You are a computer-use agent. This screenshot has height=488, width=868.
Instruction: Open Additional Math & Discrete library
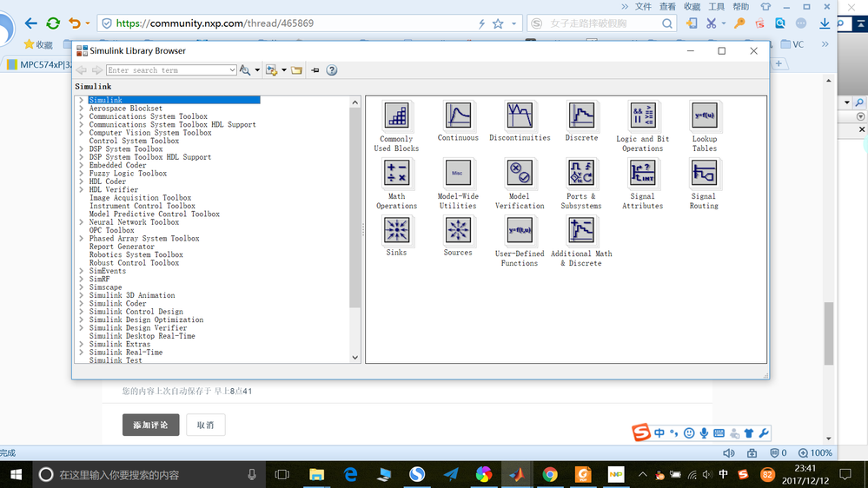coord(581,230)
